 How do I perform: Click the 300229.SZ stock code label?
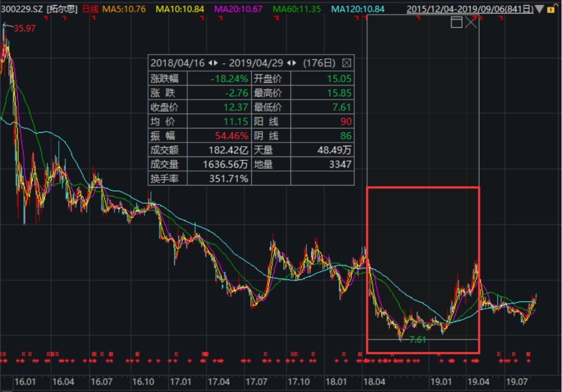[21, 9]
